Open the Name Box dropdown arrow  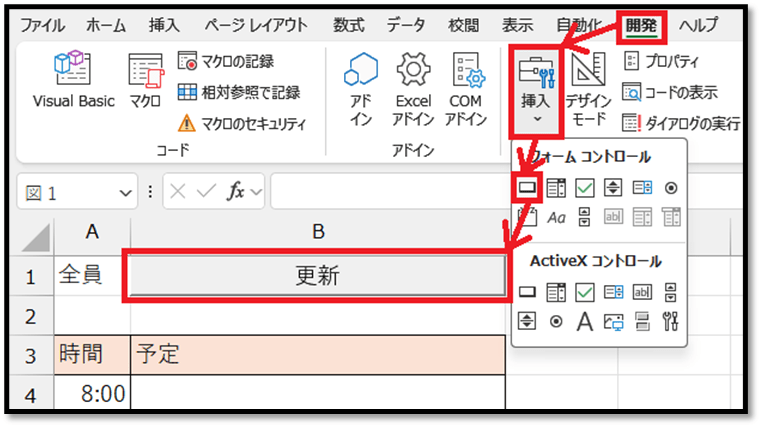click(126, 193)
